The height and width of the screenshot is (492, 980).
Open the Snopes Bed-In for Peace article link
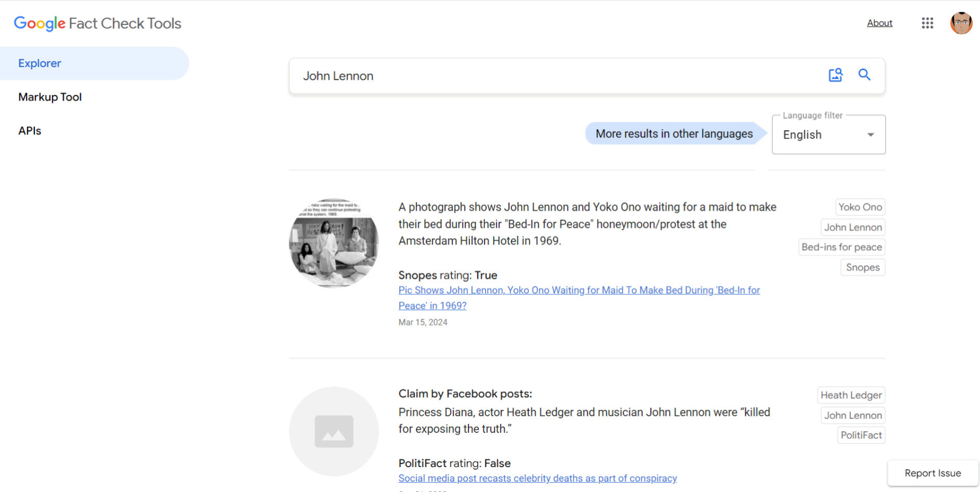click(579, 298)
